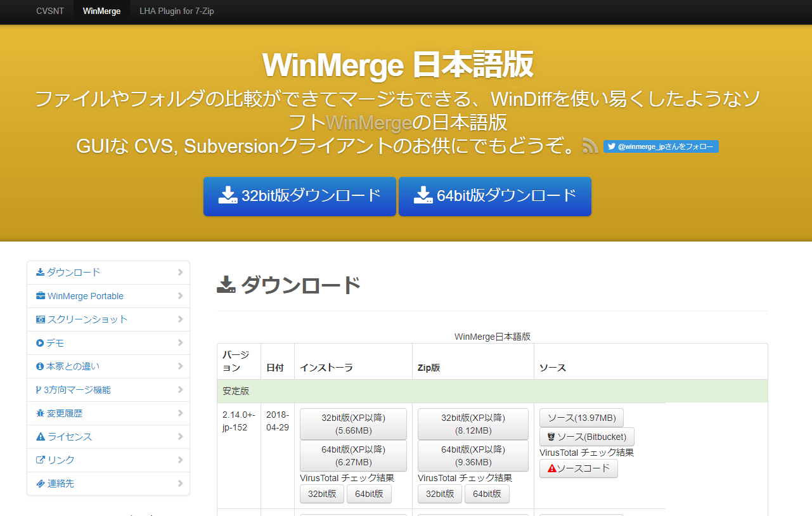The image size is (812, 516).
Task: Click the ダウンロード section heading icon
Action: pos(226,286)
